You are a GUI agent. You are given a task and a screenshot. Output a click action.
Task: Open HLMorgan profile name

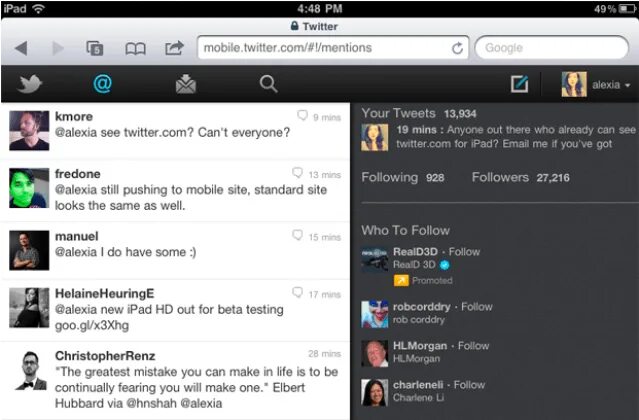click(x=420, y=346)
